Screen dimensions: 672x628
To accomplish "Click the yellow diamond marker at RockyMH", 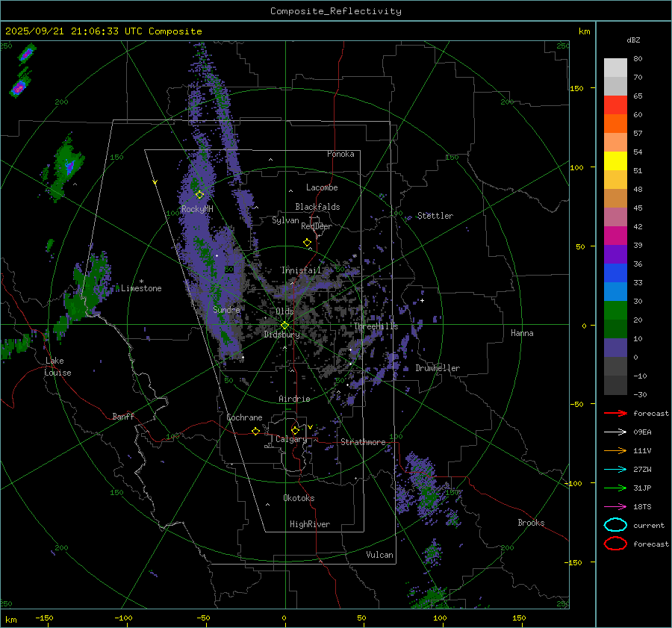I will click(199, 194).
